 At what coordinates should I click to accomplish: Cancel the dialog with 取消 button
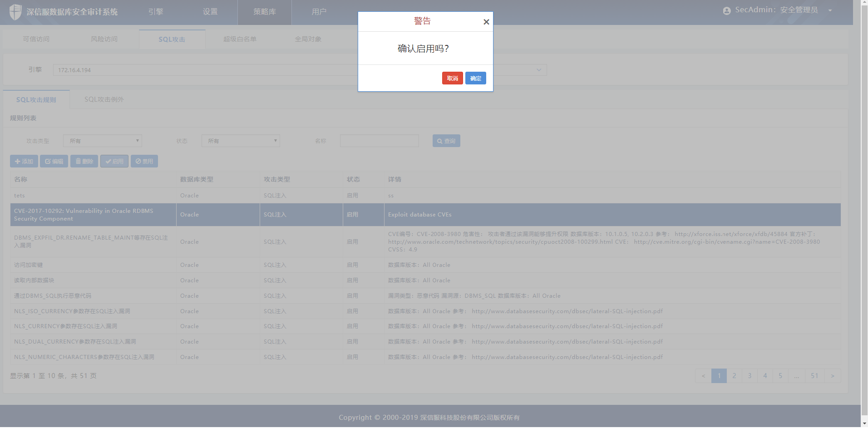[x=452, y=79]
